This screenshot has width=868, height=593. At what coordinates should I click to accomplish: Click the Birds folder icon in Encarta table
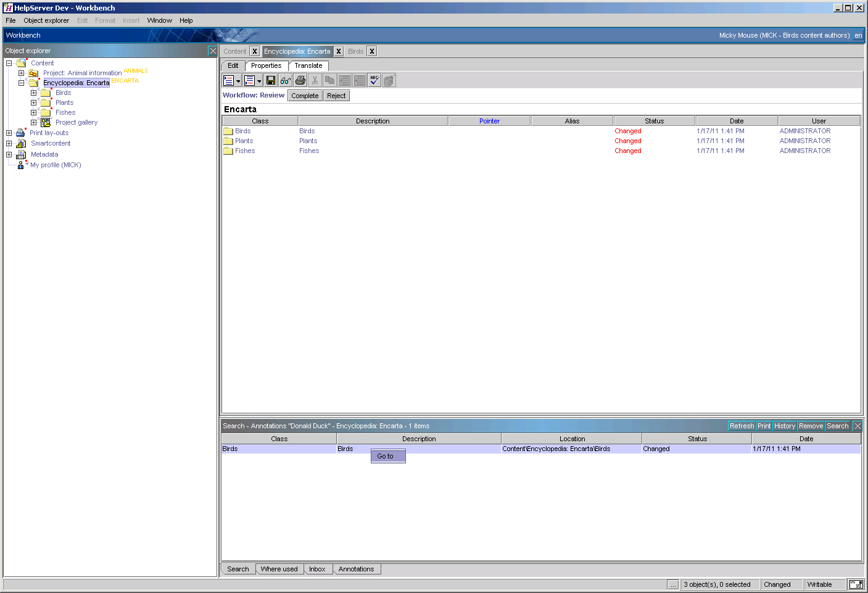point(228,131)
